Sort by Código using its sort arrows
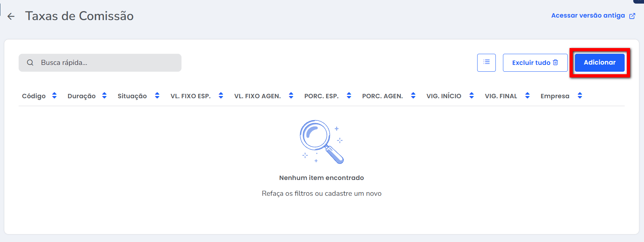The image size is (644, 242). click(x=54, y=95)
